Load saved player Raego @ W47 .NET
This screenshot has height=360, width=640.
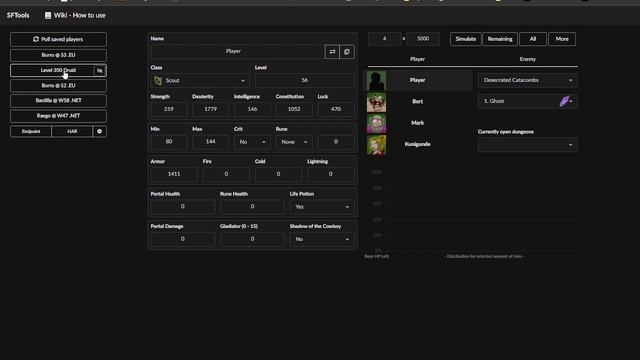pos(58,116)
